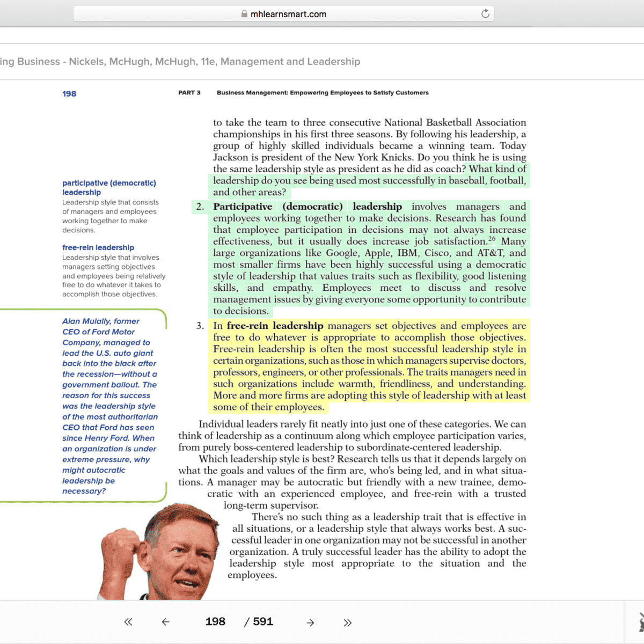644x644 pixels.
Task: Jump to the first page with double-left arrows
Action: [x=128, y=622]
